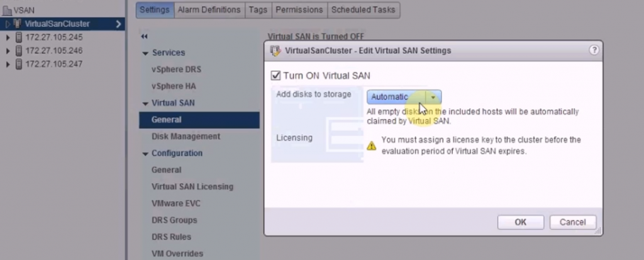Uncheck the Turn ON Virtual SAN checkbox
The width and height of the screenshot is (644, 260).
(x=275, y=76)
